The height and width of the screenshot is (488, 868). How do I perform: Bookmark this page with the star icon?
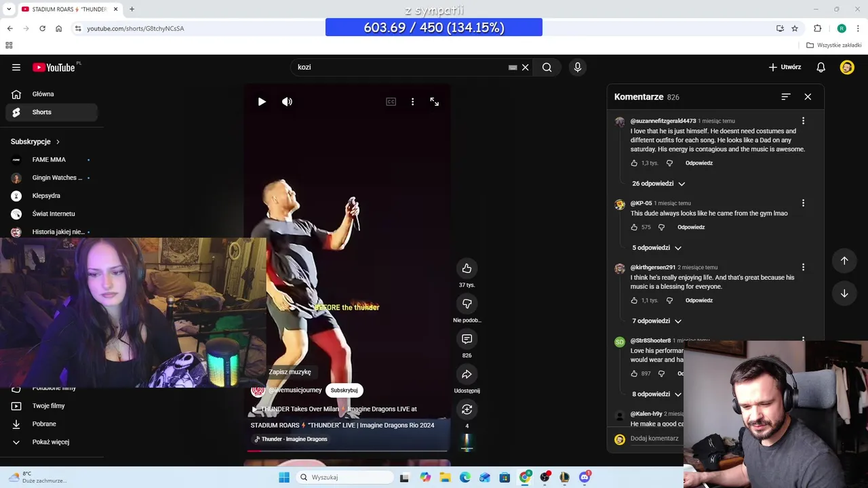click(x=795, y=28)
